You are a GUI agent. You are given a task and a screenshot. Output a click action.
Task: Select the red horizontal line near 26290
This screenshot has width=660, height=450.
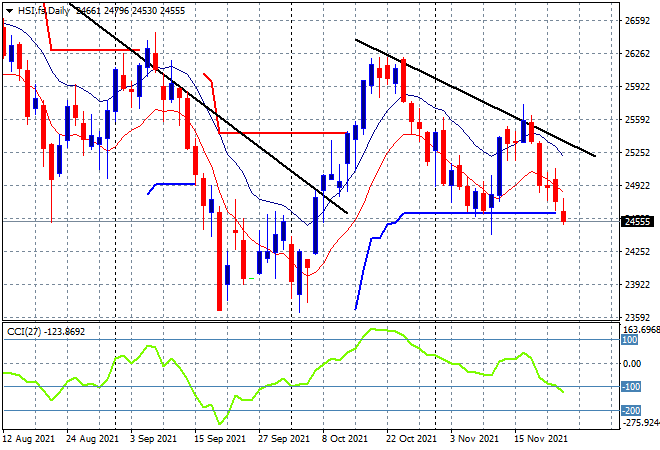[x=95, y=50]
